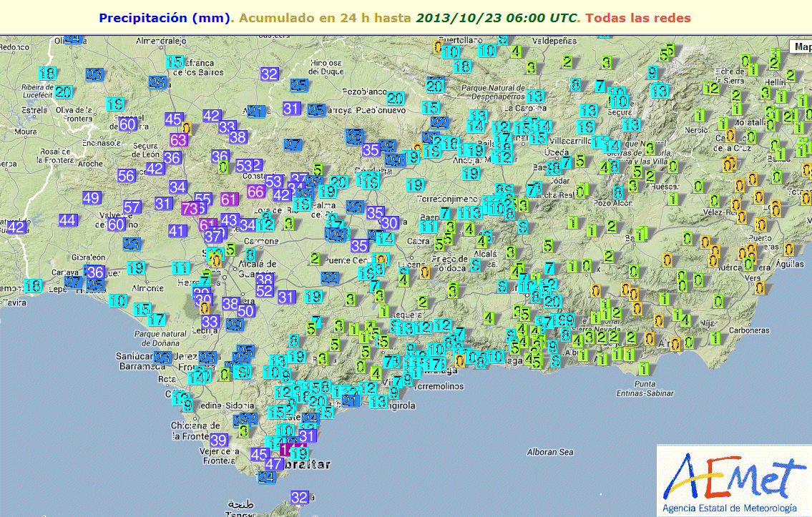
Task: Click the Carmona town label
Action: [260, 241]
